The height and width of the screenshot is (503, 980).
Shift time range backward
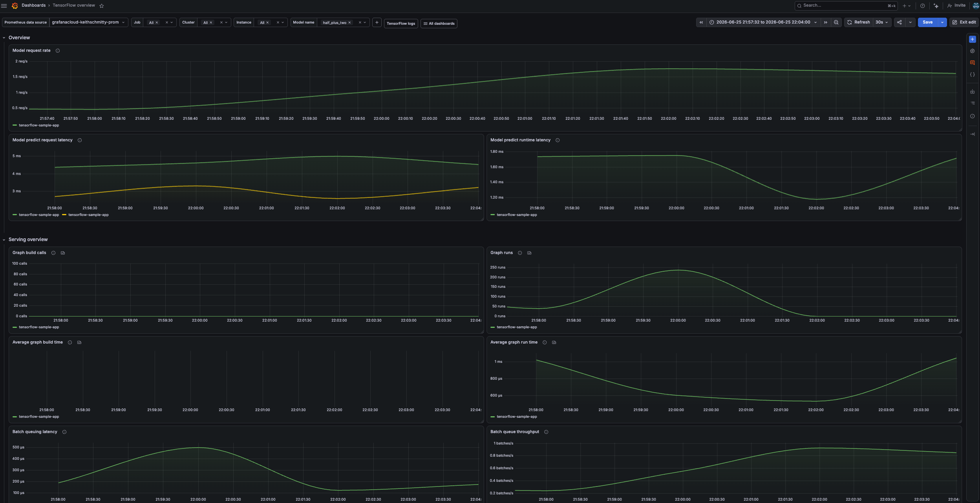click(701, 22)
